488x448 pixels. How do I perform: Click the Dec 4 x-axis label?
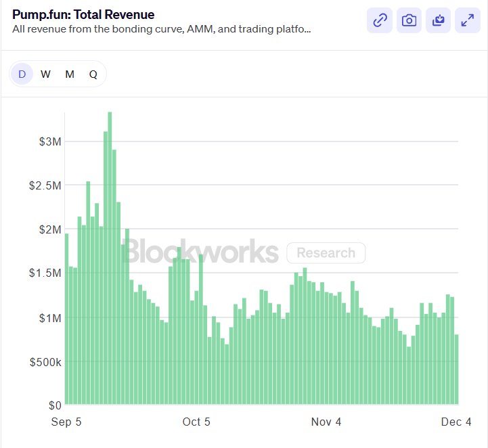point(457,422)
